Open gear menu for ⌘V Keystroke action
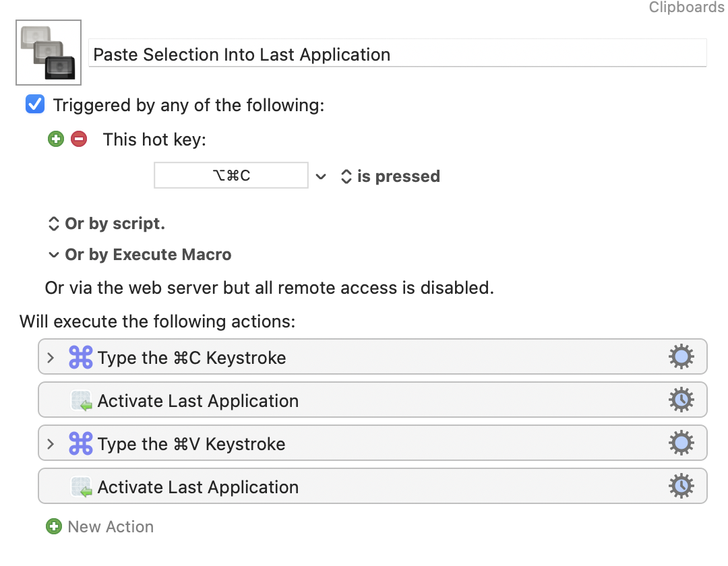Image resolution: width=728 pixels, height=566 pixels. (x=681, y=443)
